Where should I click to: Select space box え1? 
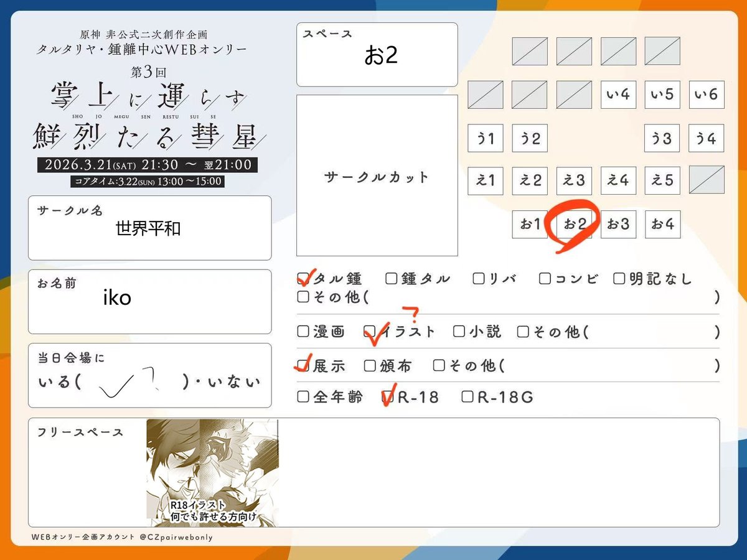point(486,180)
